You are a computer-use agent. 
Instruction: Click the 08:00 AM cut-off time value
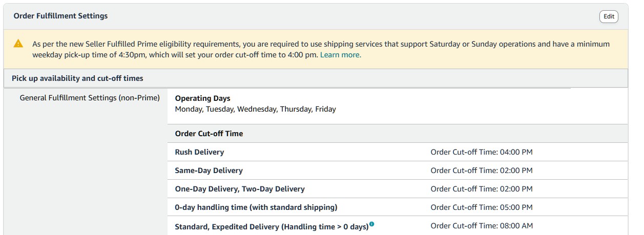(x=482, y=226)
